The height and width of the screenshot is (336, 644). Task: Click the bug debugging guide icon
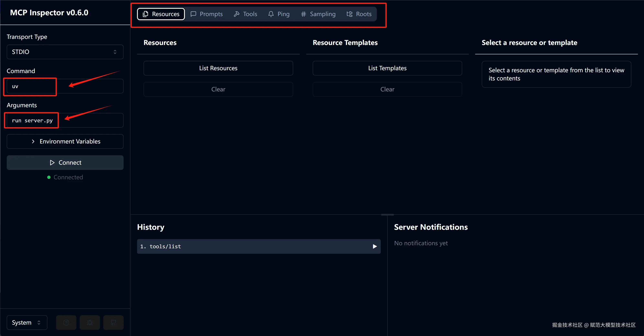click(90, 323)
